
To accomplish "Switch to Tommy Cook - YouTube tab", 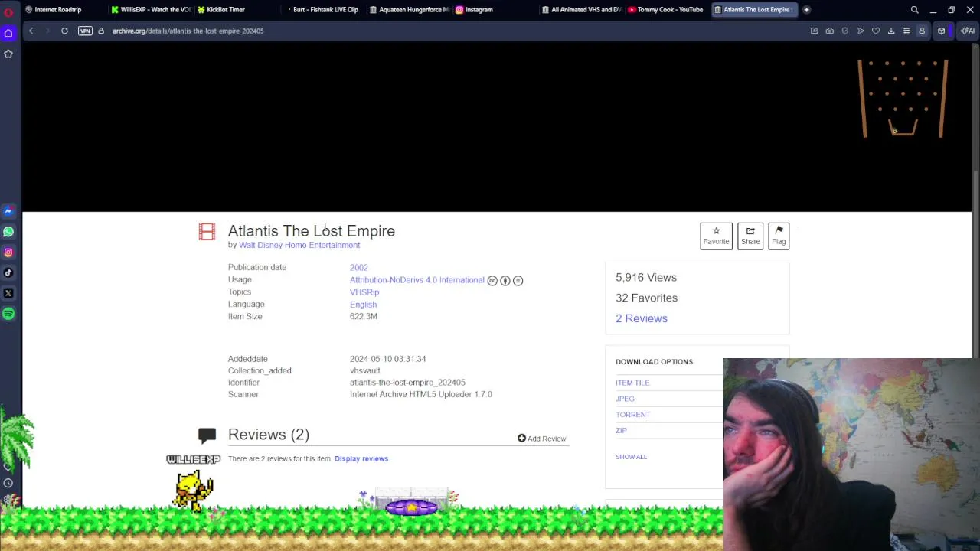I will click(x=666, y=10).
